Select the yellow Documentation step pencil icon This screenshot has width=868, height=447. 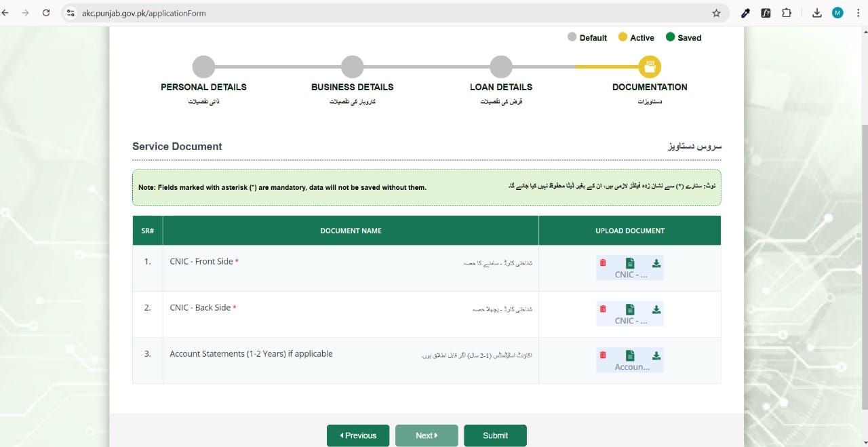point(649,66)
